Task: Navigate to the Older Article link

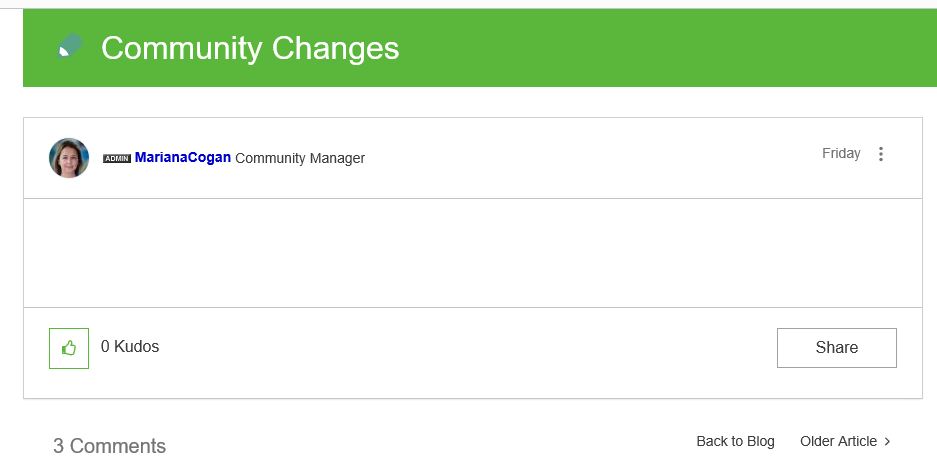Action: (838, 441)
